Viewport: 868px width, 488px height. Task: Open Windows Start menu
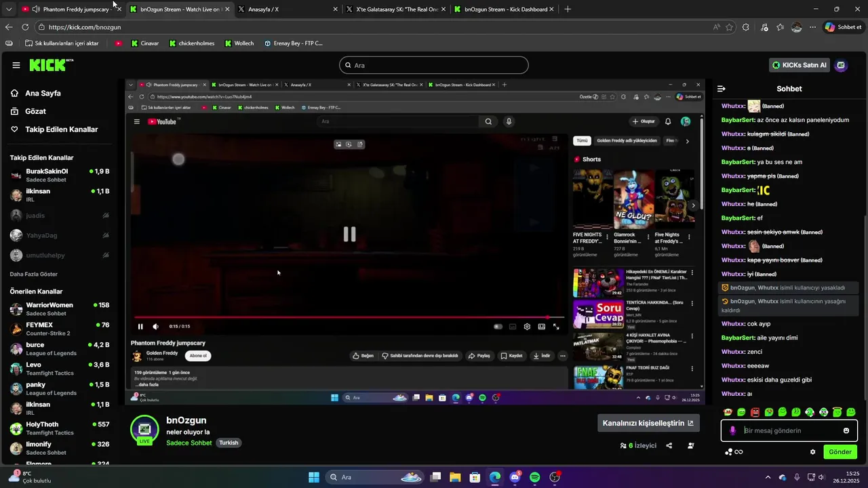tap(314, 477)
